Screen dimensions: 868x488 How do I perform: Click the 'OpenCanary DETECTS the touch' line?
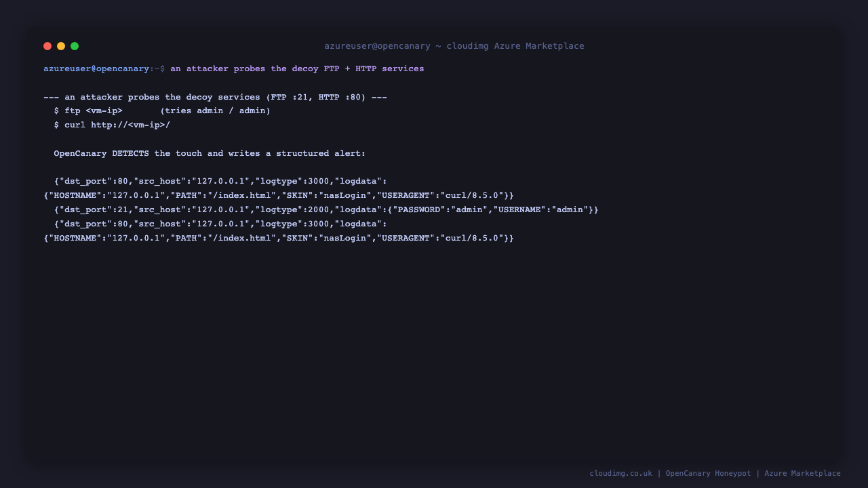[210, 153]
